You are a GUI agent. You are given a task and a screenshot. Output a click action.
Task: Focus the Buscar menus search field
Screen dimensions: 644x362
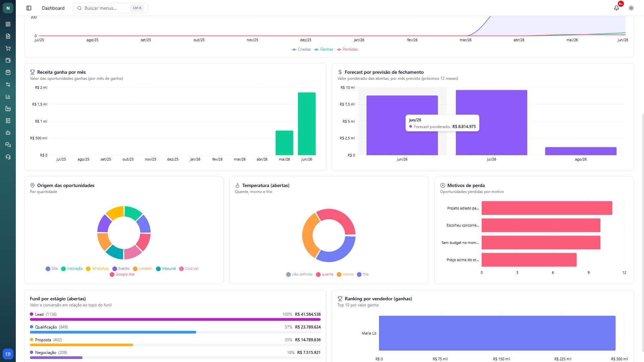110,8
